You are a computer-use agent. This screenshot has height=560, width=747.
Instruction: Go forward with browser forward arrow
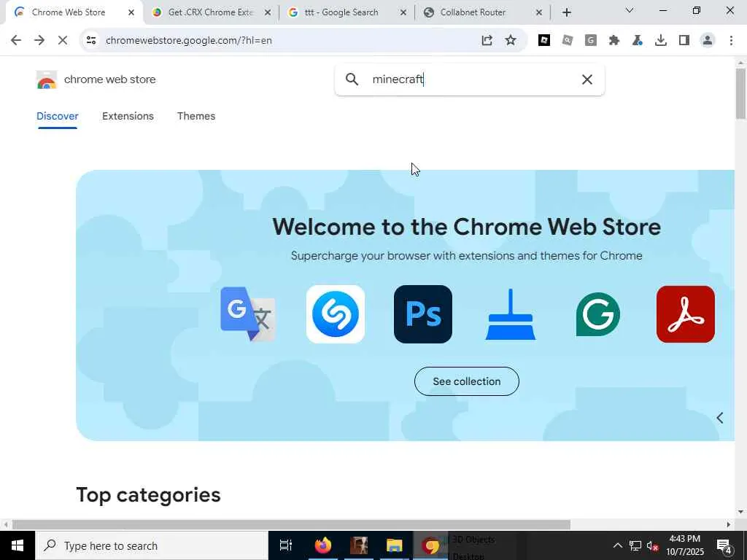click(x=39, y=41)
